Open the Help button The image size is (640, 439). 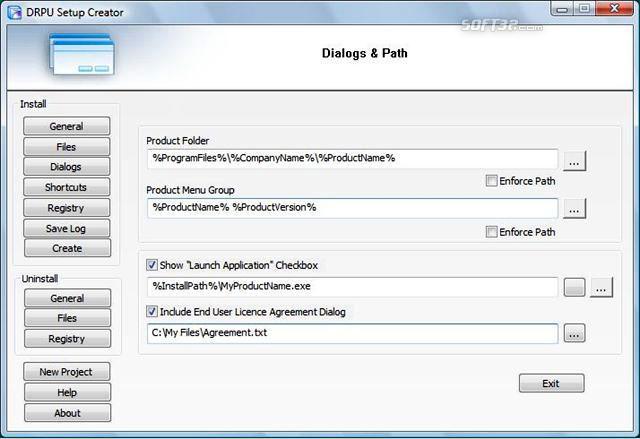[67, 392]
